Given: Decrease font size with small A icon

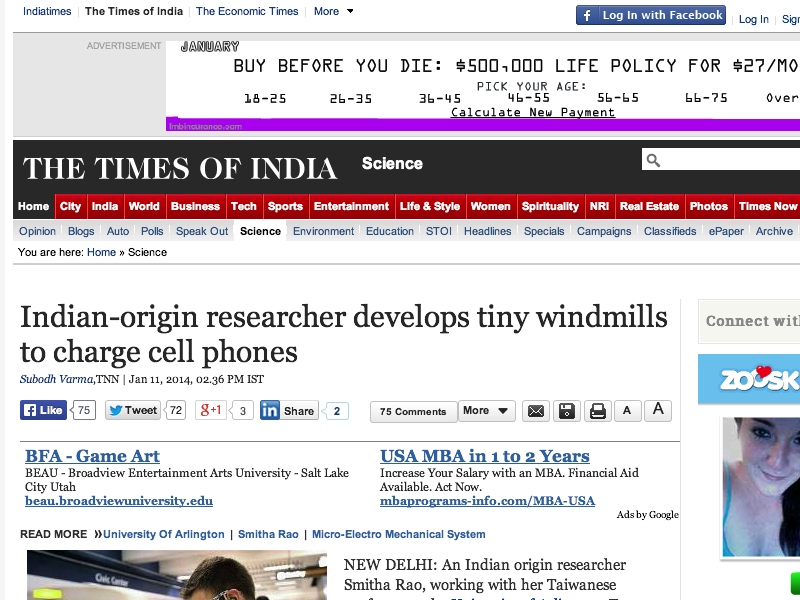Looking at the screenshot, I should 627,411.
